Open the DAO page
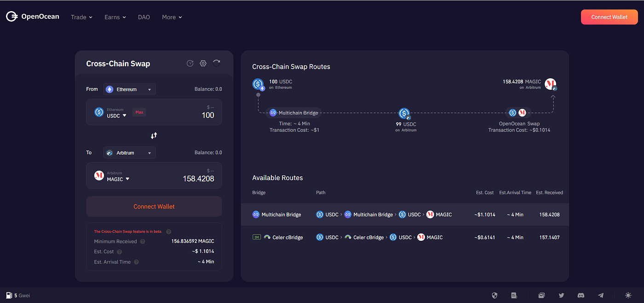The height and width of the screenshot is (303, 644). 144,17
